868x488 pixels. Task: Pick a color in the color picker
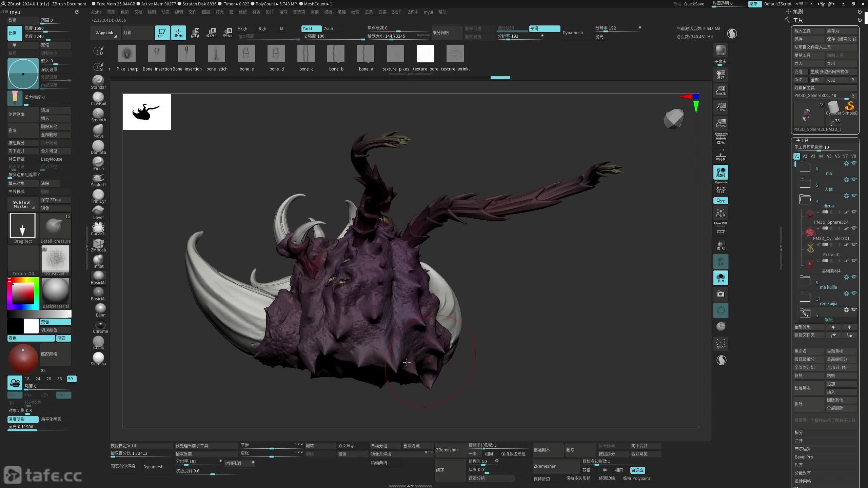pos(23,293)
